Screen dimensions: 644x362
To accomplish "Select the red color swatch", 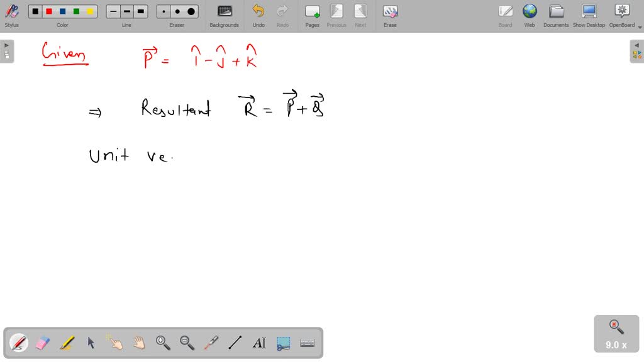I will coord(48,11).
